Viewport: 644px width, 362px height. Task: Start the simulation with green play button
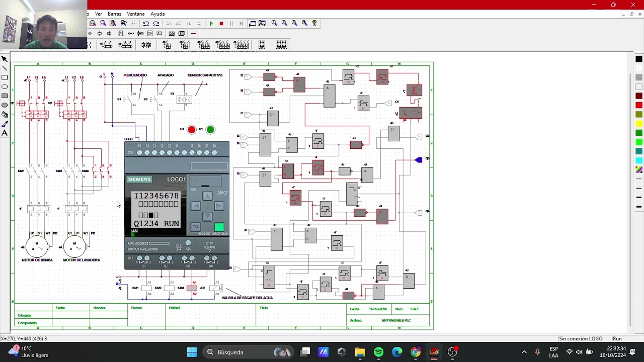click(x=211, y=23)
